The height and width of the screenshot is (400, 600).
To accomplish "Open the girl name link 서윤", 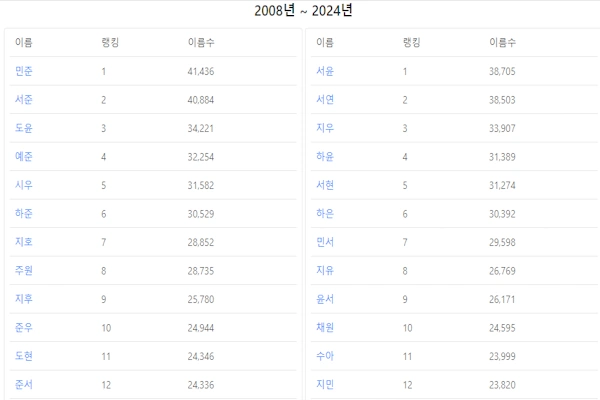I will [325, 71].
